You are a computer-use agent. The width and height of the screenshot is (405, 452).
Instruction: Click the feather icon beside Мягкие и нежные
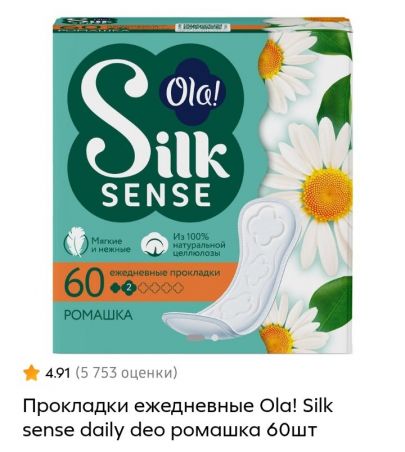[x=73, y=245]
